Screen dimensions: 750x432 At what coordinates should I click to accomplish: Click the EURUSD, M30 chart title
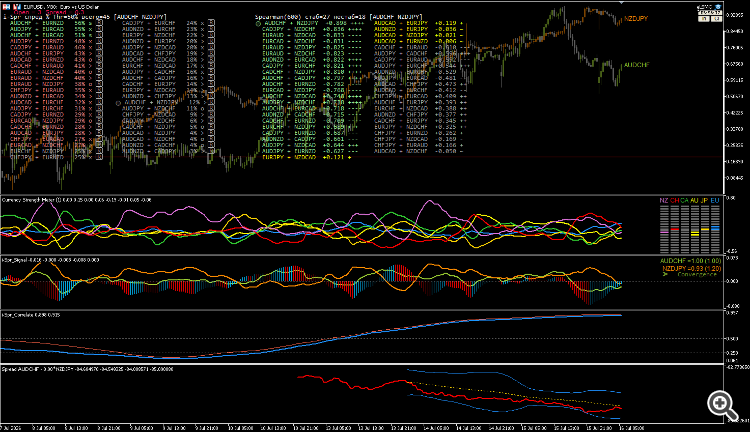[62, 7]
